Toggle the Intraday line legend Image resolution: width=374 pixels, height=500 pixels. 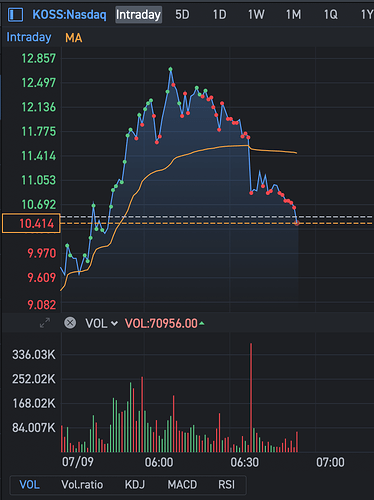click(29, 37)
